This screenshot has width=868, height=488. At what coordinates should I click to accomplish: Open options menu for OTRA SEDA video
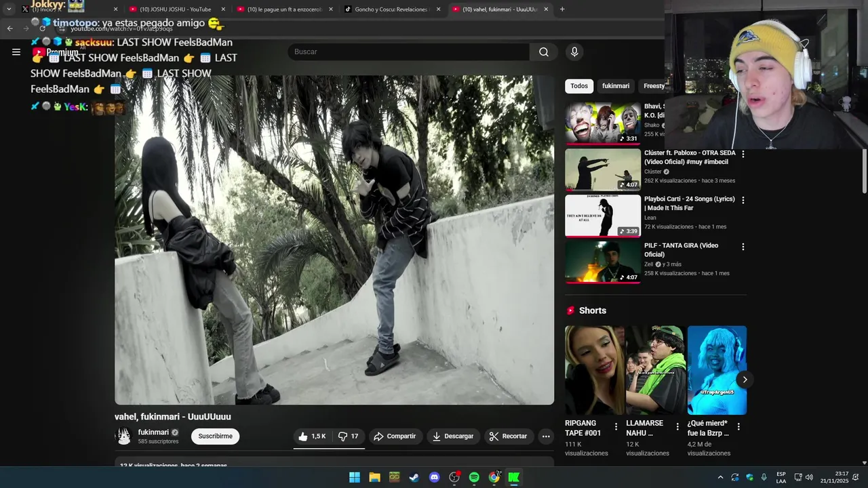tap(743, 155)
